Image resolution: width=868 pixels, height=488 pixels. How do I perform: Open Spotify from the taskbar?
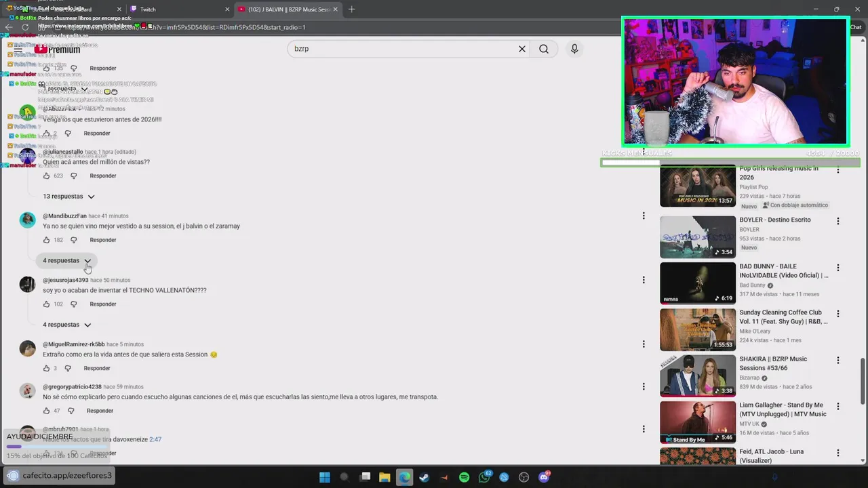coord(464,477)
